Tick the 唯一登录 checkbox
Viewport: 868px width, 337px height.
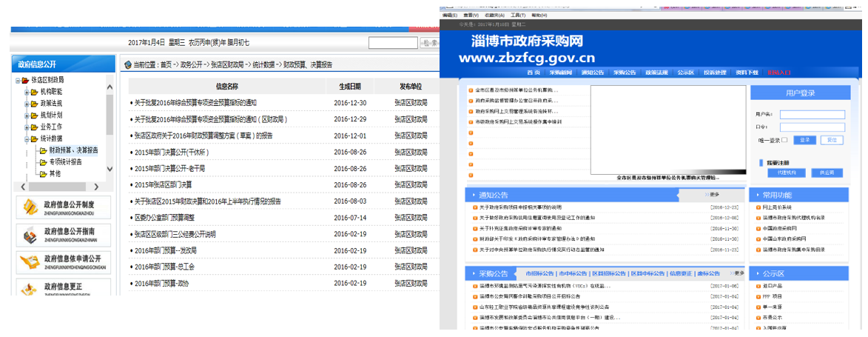784,140
